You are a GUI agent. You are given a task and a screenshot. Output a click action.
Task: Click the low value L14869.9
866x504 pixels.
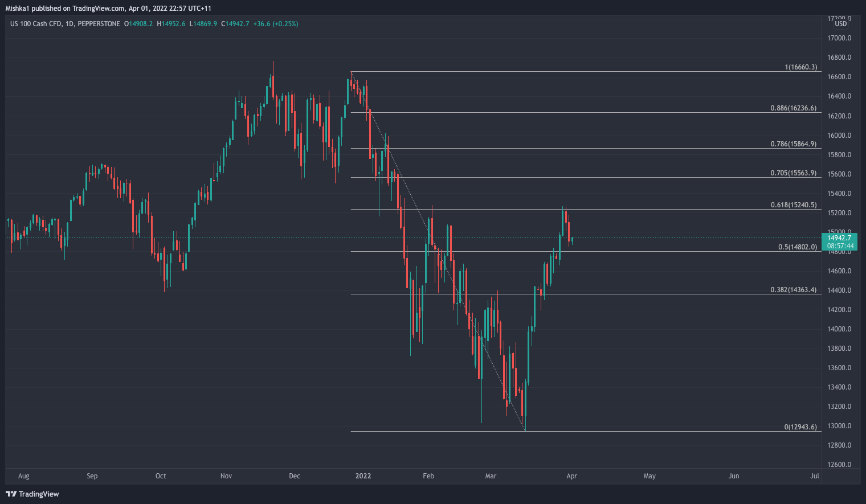pos(203,24)
